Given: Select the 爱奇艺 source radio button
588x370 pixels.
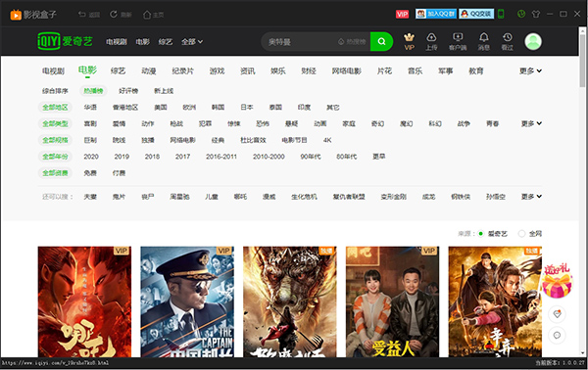Looking at the screenshot, I should pos(481,234).
